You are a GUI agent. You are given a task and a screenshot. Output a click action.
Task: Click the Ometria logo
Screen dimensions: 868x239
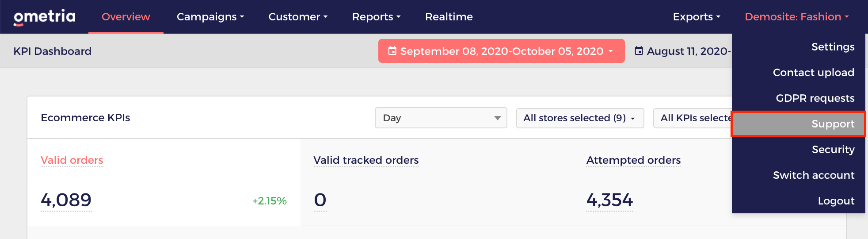(x=44, y=17)
